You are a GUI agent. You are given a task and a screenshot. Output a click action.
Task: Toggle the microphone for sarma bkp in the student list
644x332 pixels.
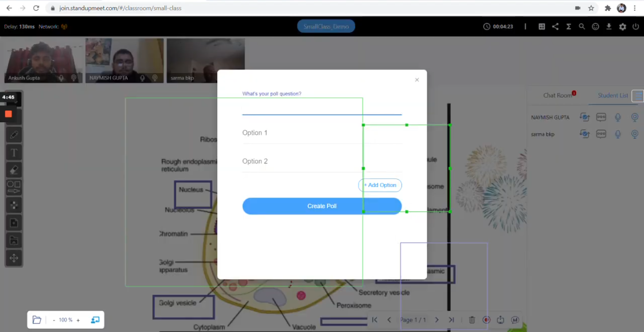tap(618, 134)
